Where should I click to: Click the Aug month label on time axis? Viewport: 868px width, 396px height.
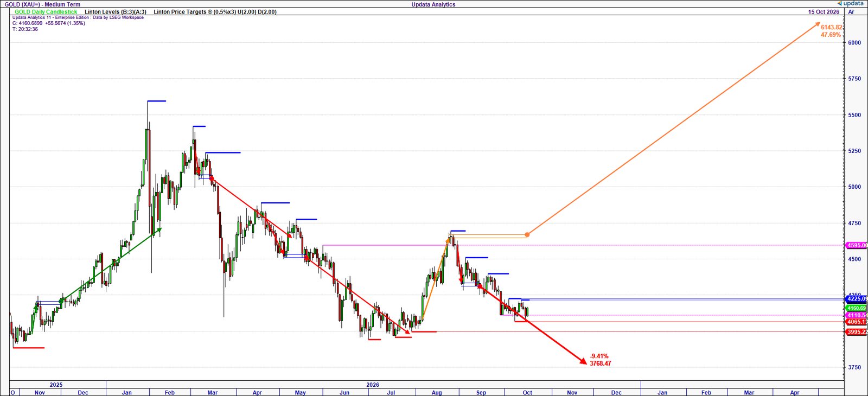[x=437, y=393]
